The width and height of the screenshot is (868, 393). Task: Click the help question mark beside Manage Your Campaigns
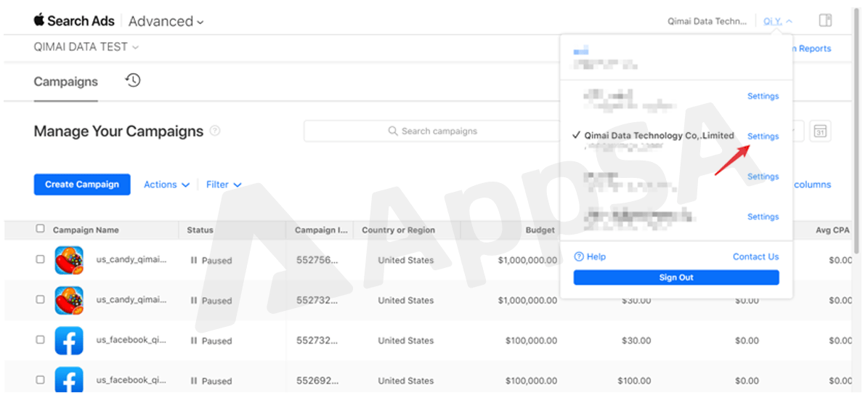click(215, 131)
